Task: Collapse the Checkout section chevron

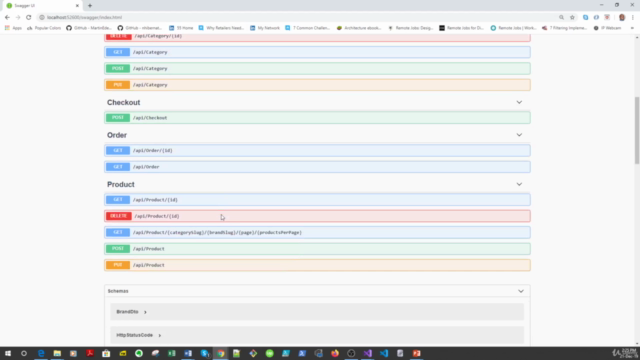Action: 519,102
